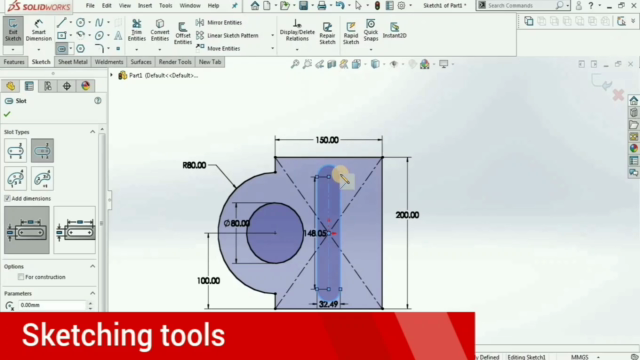Select Centerpoint Straight Slot type
The image size is (640, 360).
click(x=42, y=151)
